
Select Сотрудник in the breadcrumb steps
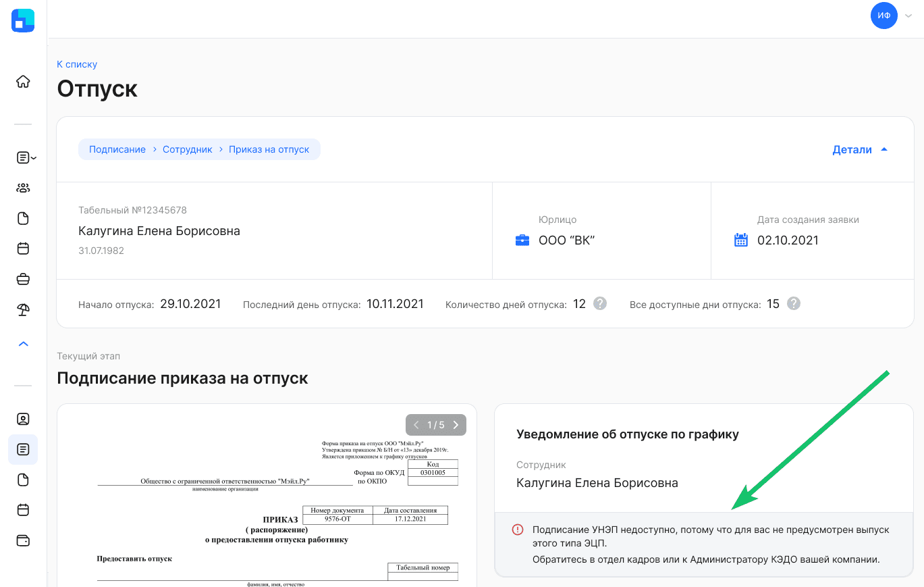click(x=186, y=149)
